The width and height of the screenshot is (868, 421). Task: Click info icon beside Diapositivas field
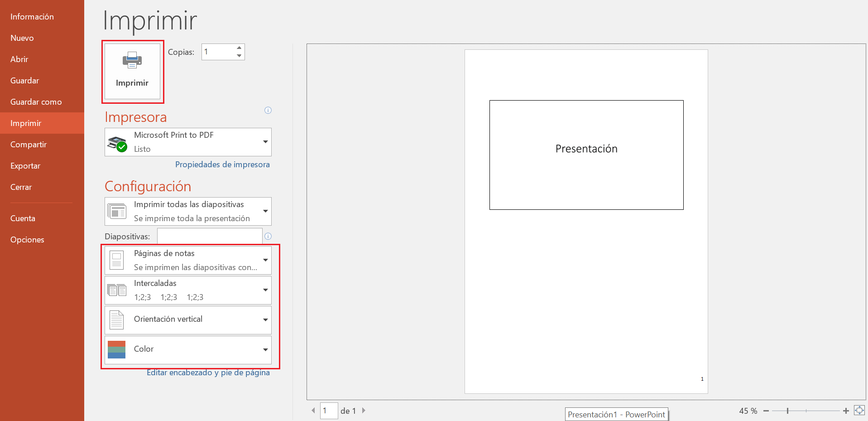268,236
